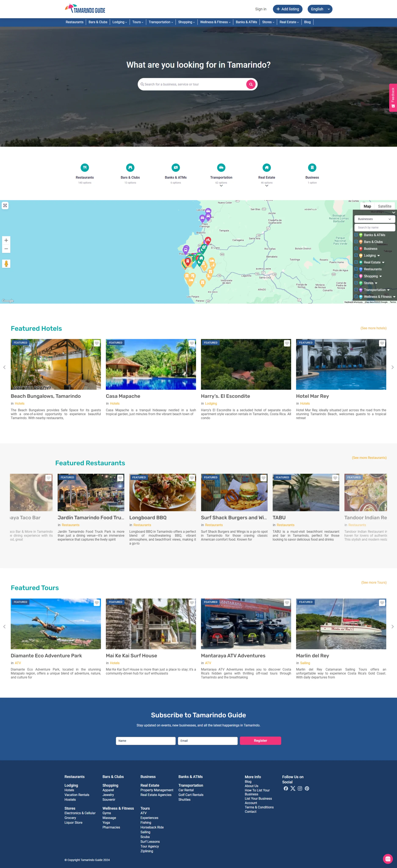Zoom in on the map

click(6, 240)
